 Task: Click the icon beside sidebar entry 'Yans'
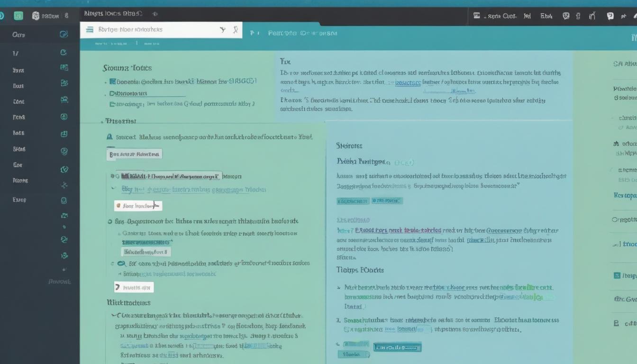[x=64, y=68]
